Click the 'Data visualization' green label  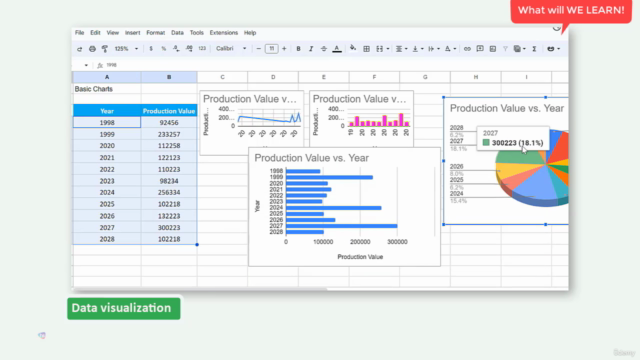pos(124,308)
